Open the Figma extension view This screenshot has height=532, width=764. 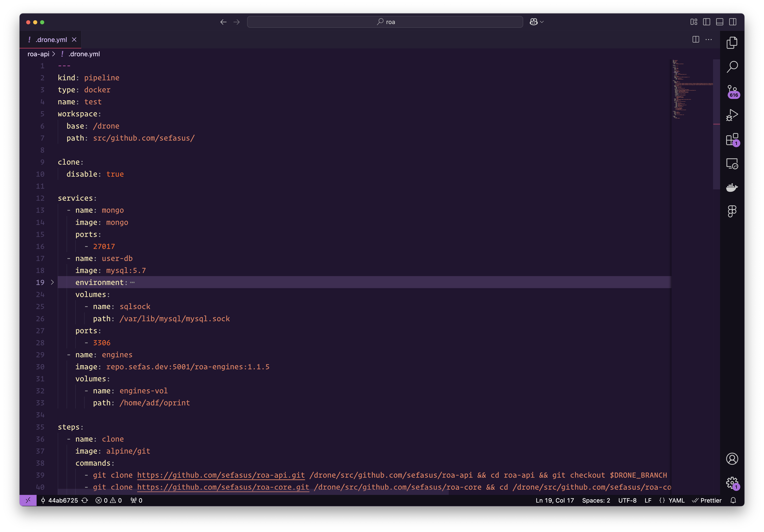[x=732, y=211]
